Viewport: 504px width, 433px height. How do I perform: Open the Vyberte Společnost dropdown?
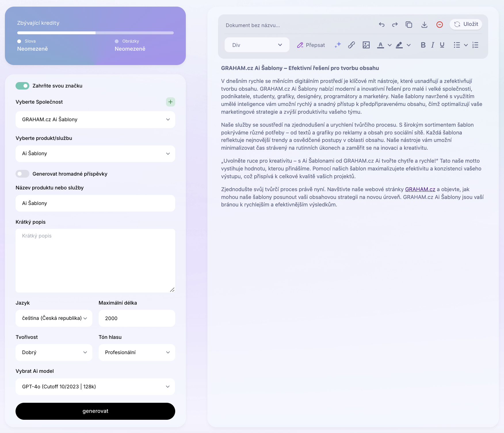(95, 119)
